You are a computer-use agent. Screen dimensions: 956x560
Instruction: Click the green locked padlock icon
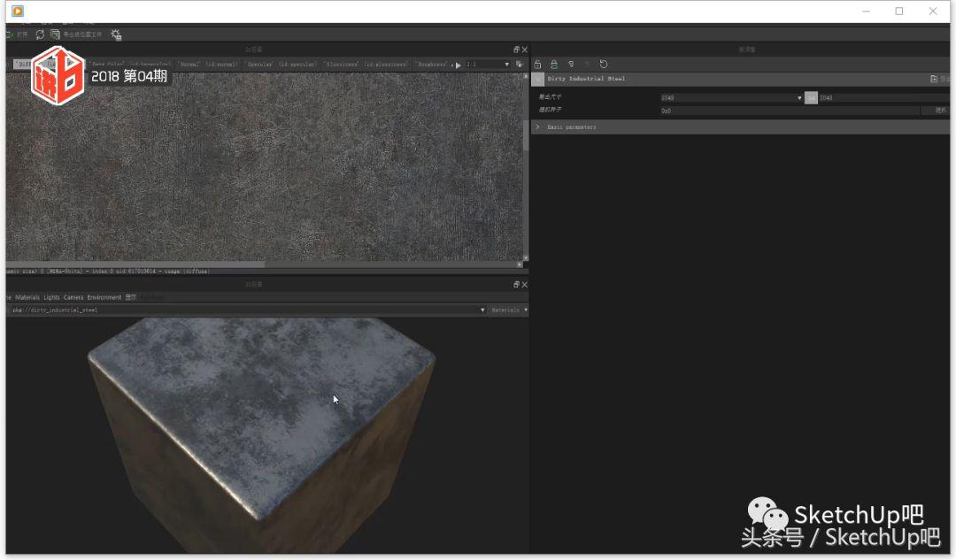tap(554, 65)
